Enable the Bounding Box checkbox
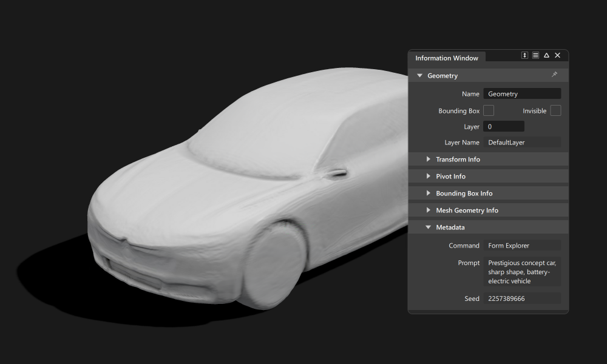The image size is (607, 364). click(x=489, y=110)
